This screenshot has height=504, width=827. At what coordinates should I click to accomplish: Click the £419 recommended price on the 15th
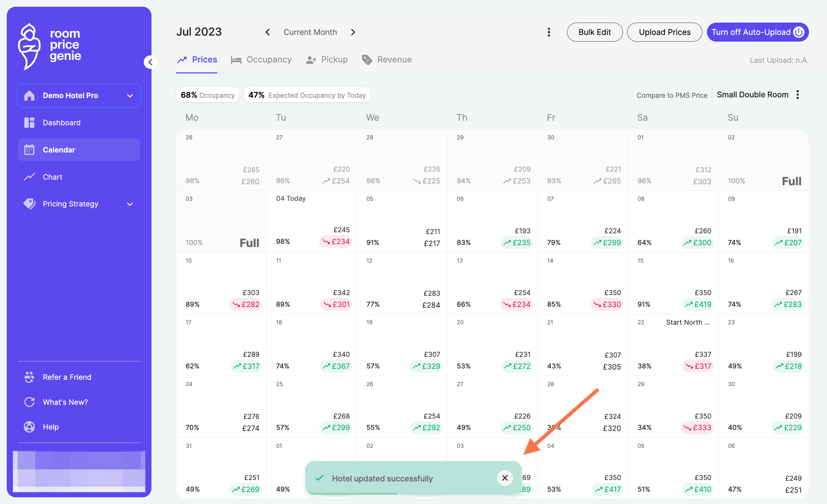(x=698, y=304)
